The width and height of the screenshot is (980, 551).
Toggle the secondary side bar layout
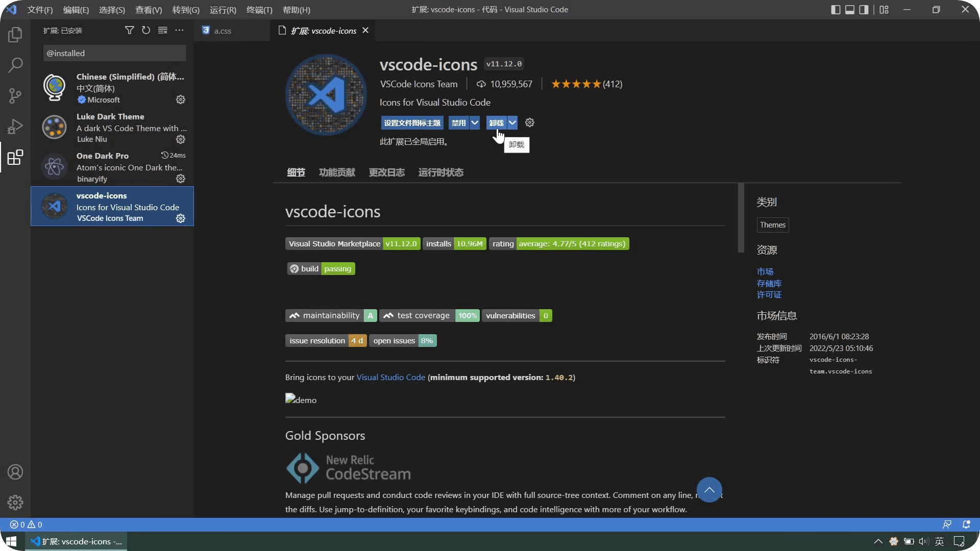(x=864, y=10)
